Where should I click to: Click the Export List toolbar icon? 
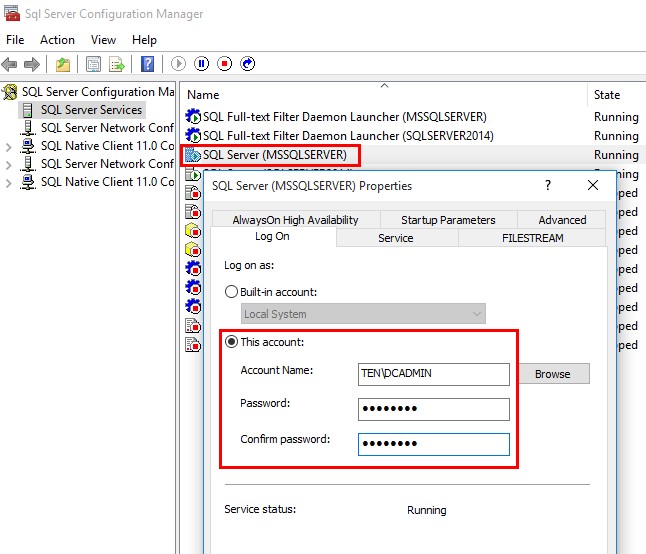tap(117, 64)
